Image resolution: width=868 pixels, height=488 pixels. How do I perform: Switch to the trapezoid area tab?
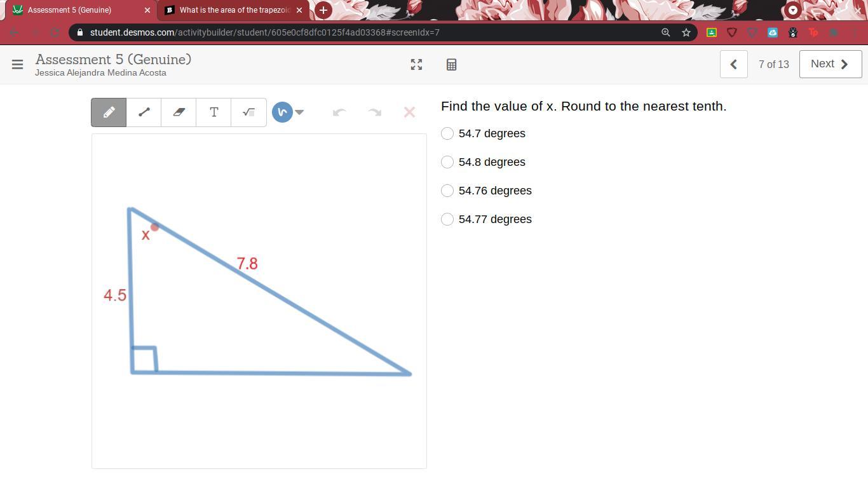[x=234, y=10]
